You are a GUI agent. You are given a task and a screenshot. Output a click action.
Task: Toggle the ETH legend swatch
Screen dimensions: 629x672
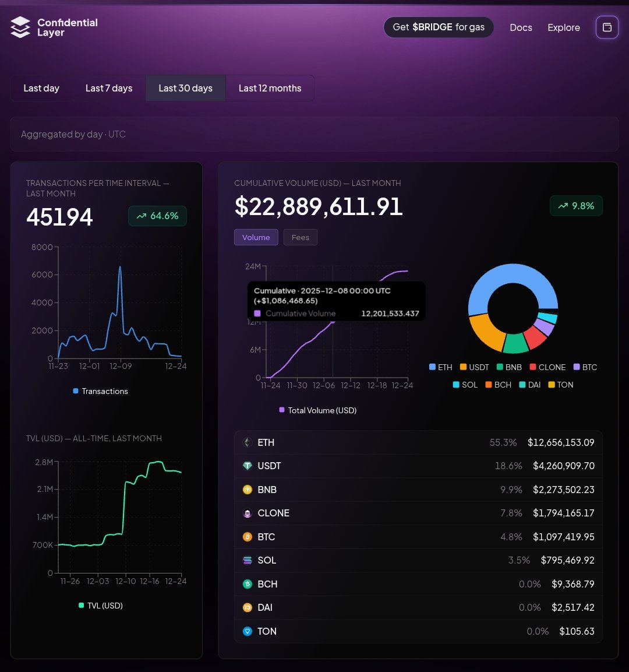click(x=432, y=367)
